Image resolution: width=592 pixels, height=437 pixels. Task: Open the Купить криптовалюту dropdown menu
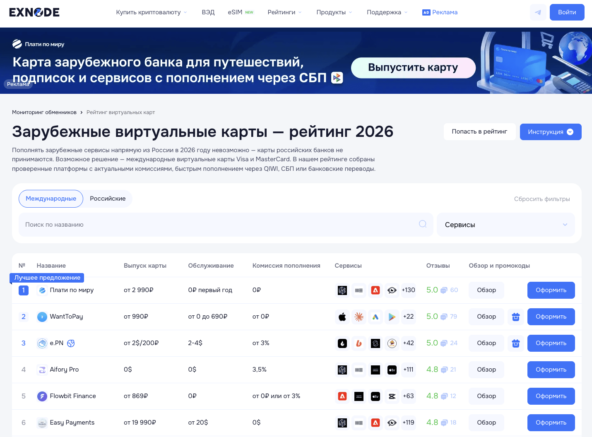point(151,12)
